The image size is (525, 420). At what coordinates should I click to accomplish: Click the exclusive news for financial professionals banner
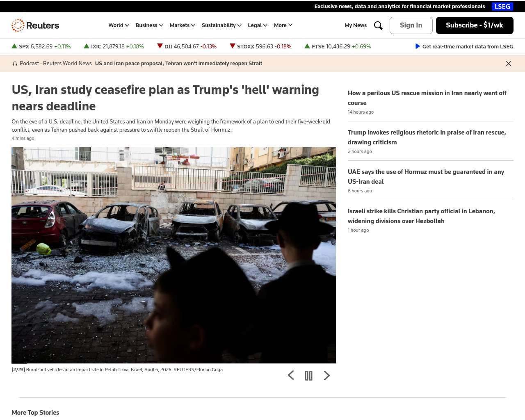pos(399,7)
